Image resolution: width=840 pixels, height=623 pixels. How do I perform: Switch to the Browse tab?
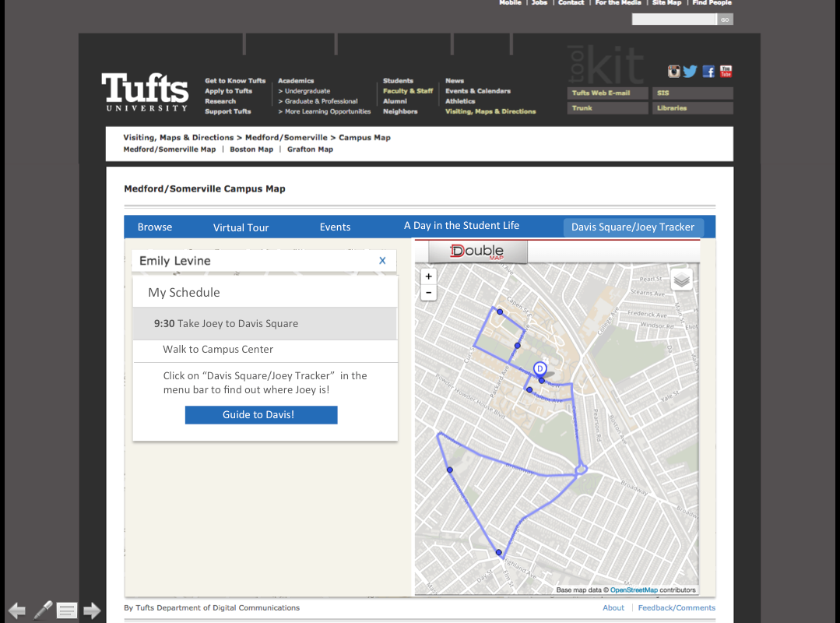155,227
